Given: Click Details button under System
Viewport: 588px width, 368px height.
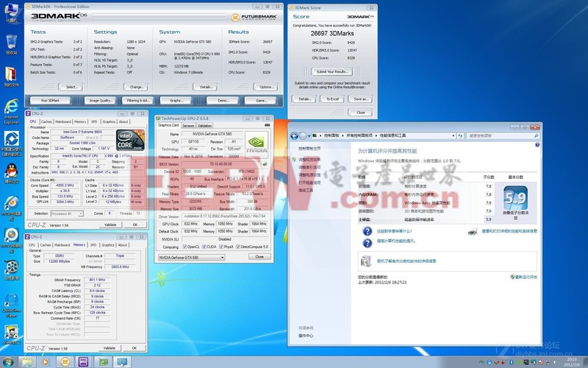Looking at the screenshot, I should coord(206,87).
